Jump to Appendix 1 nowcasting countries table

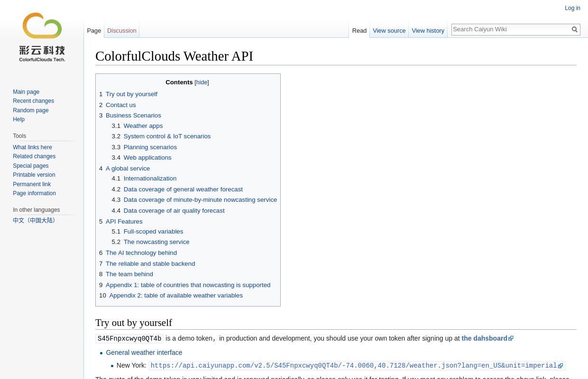[x=188, y=285]
